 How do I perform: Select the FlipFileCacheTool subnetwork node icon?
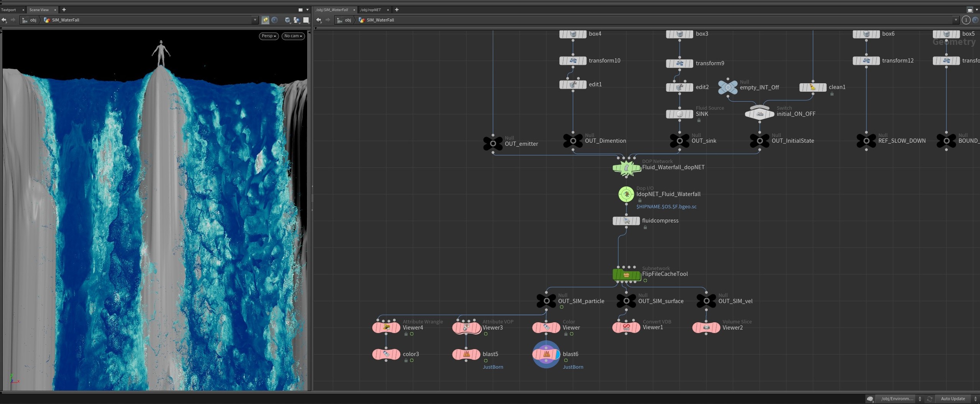[626, 275]
